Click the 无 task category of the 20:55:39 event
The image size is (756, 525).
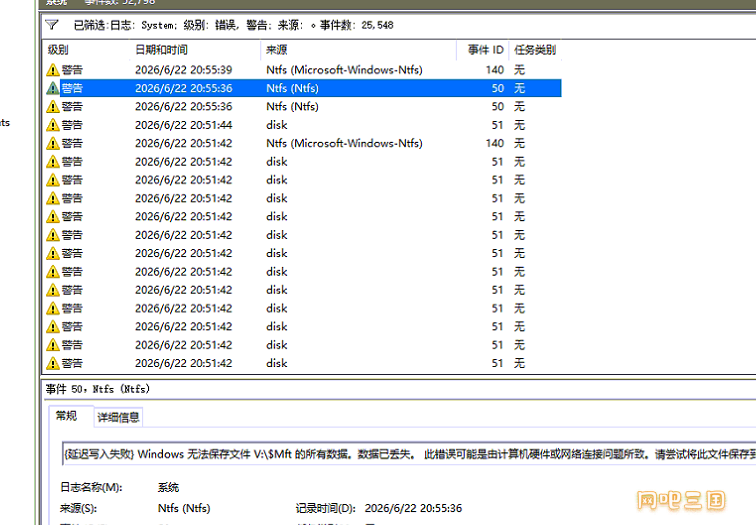coord(519,70)
